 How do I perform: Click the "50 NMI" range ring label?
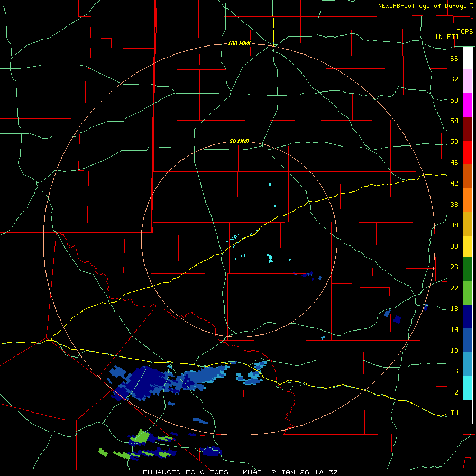tap(239, 141)
